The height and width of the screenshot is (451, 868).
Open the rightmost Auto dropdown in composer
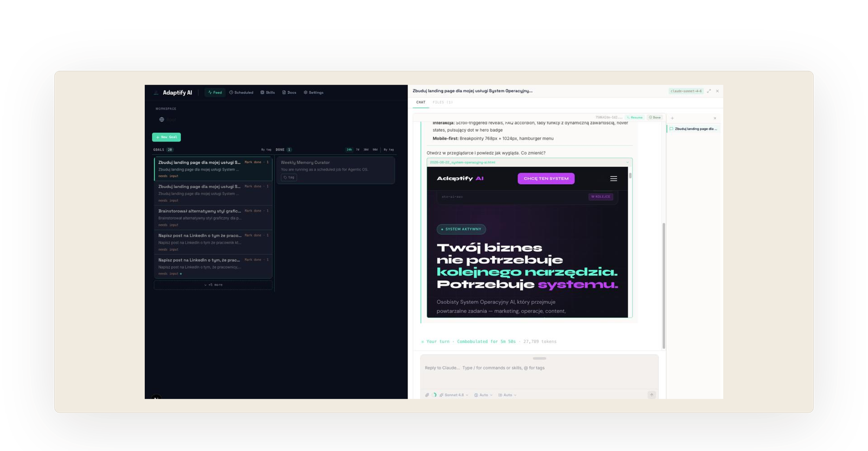tap(507, 395)
